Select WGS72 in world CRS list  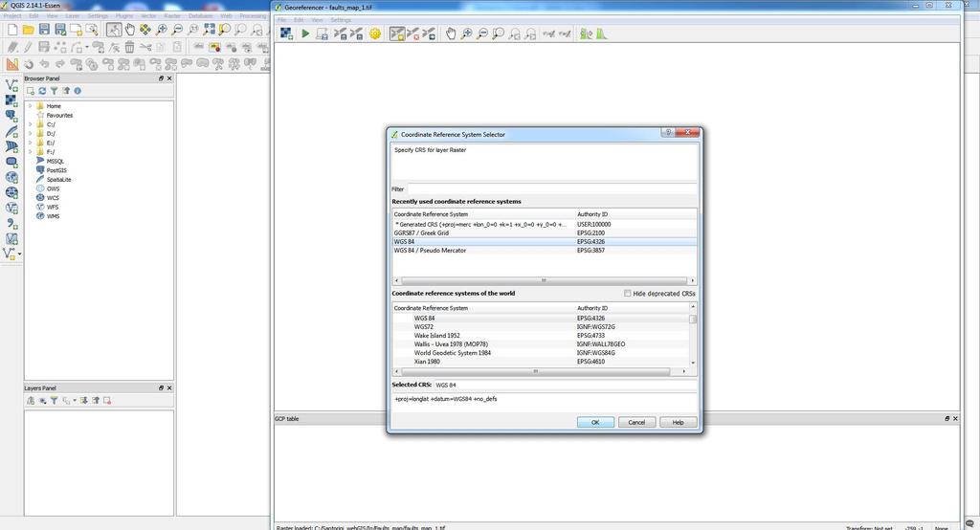point(541,327)
